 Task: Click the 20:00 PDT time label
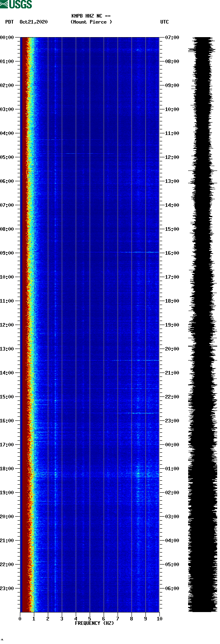tap(7, 517)
